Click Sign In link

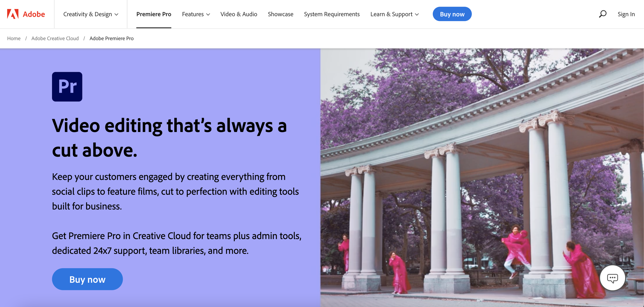(x=626, y=14)
